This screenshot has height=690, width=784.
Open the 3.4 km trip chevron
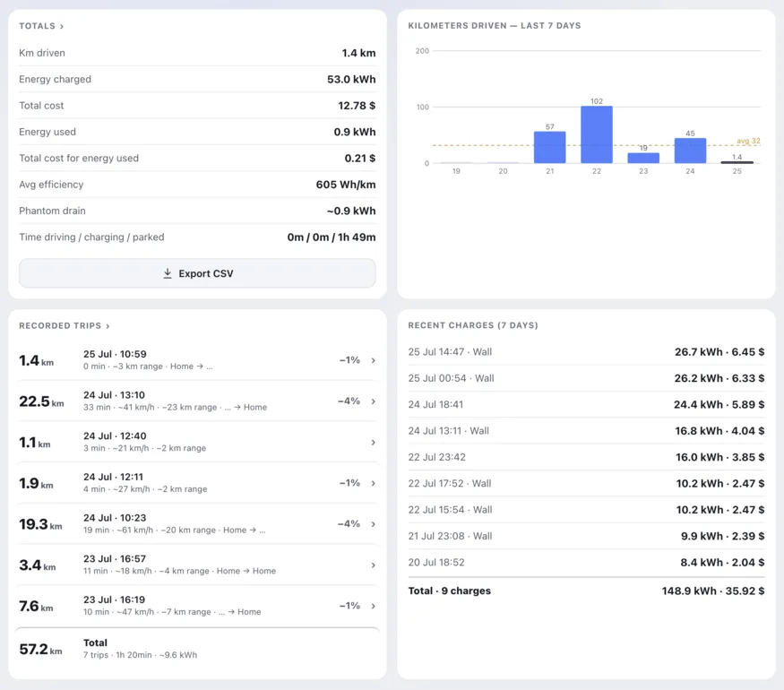(x=373, y=565)
